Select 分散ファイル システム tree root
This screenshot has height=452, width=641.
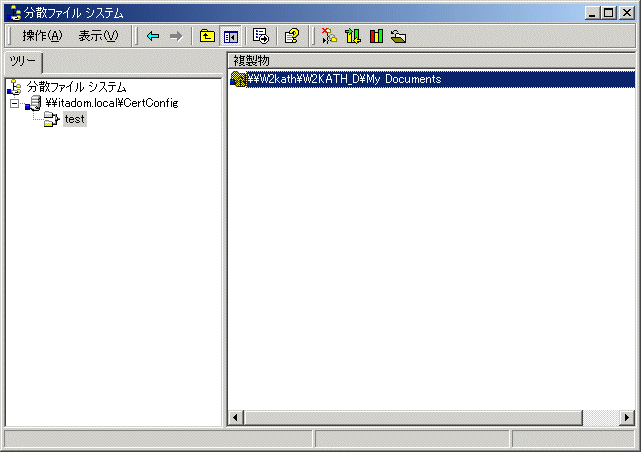pos(76,87)
